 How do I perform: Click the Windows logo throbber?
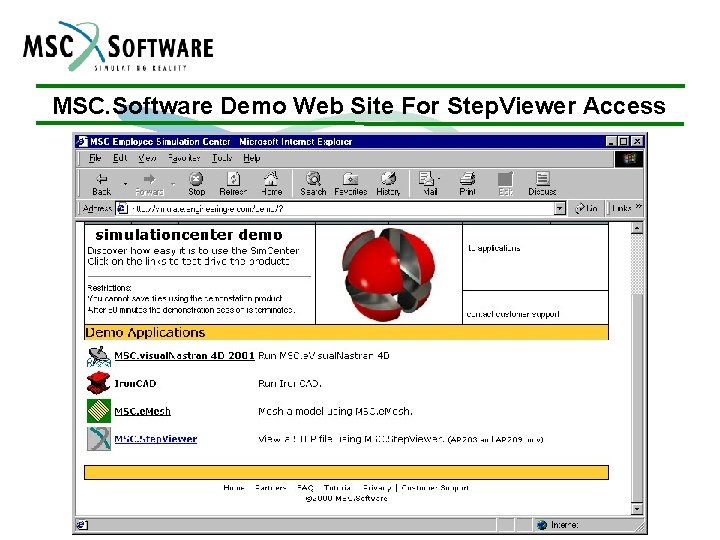tap(629, 159)
